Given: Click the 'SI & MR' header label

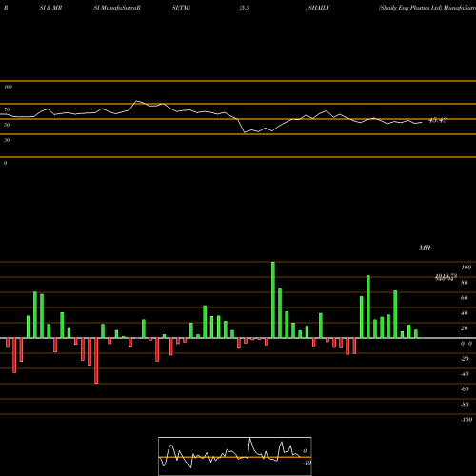Looking at the screenshot, I should (x=50, y=8).
